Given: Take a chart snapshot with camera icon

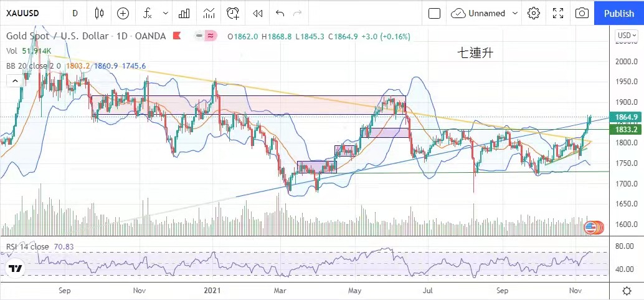Looking at the screenshot, I should [582, 13].
